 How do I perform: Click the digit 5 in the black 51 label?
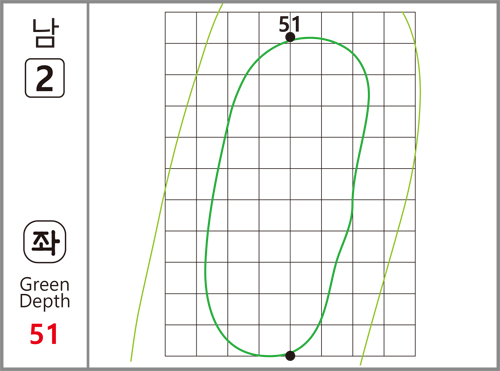click(284, 24)
